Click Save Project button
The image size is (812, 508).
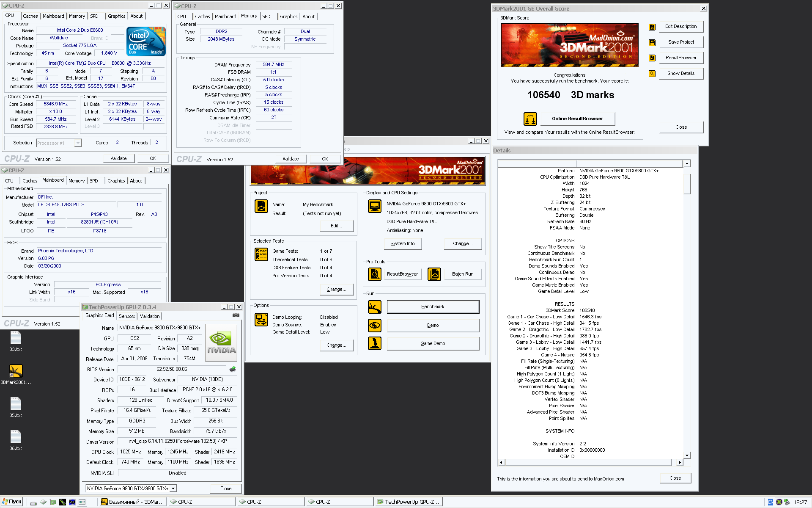pyautogui.click(x=681, y=42)
